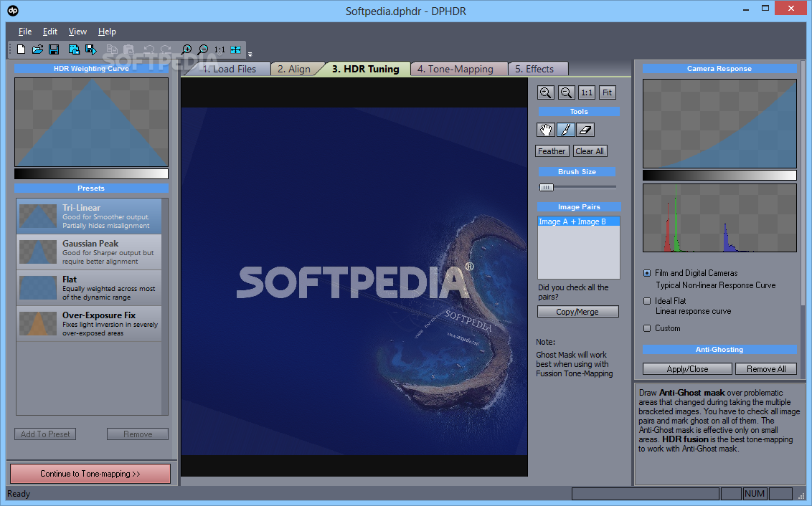Zoom out using the top toolbar magnifier
812x506 pixels.
coord(203,49)
